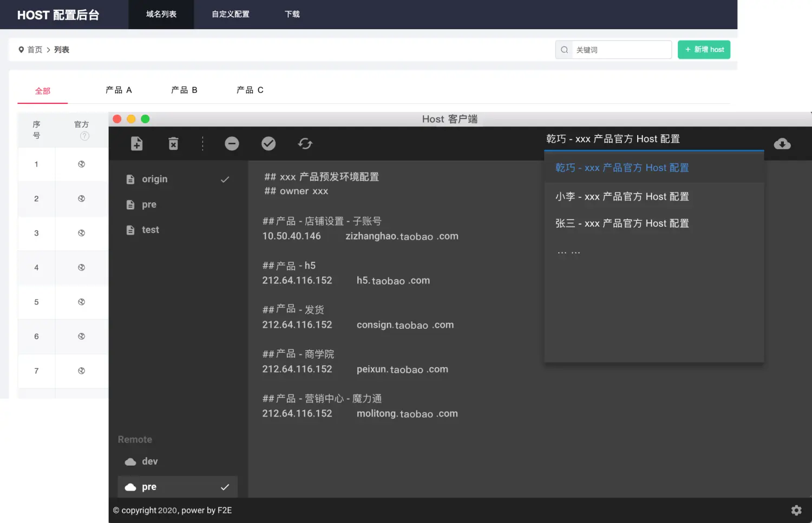The height and width of the screenshot is (523, 812).
Task: Open the 域名列表 navigation tab
Action: [161, 15]
